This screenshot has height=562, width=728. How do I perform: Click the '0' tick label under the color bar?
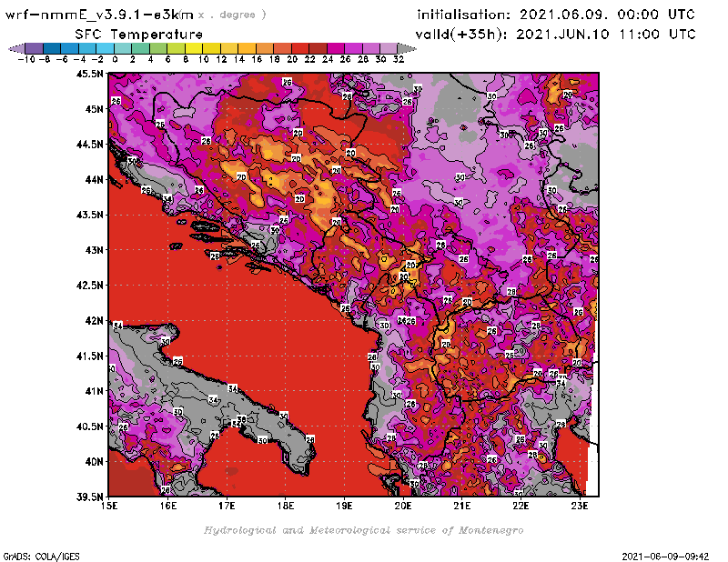115,59
